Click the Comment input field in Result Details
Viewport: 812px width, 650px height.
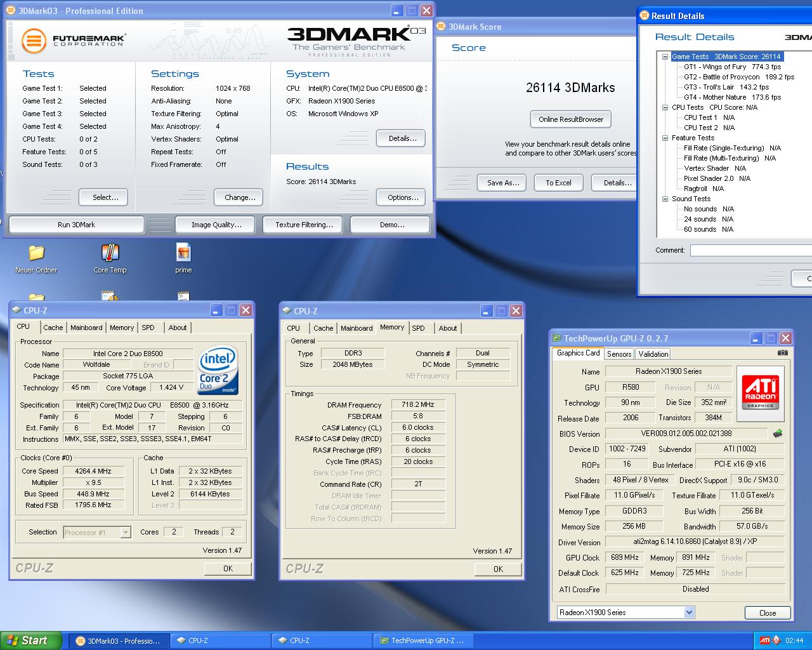(x=751, y=250)
